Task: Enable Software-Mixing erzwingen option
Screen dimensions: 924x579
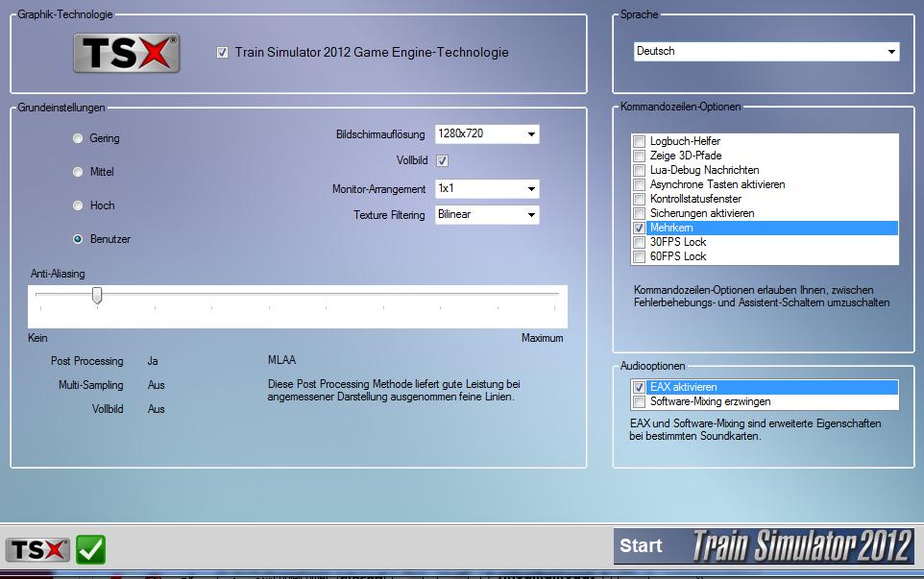Action: pyautogui.click(x=639, y=401)
